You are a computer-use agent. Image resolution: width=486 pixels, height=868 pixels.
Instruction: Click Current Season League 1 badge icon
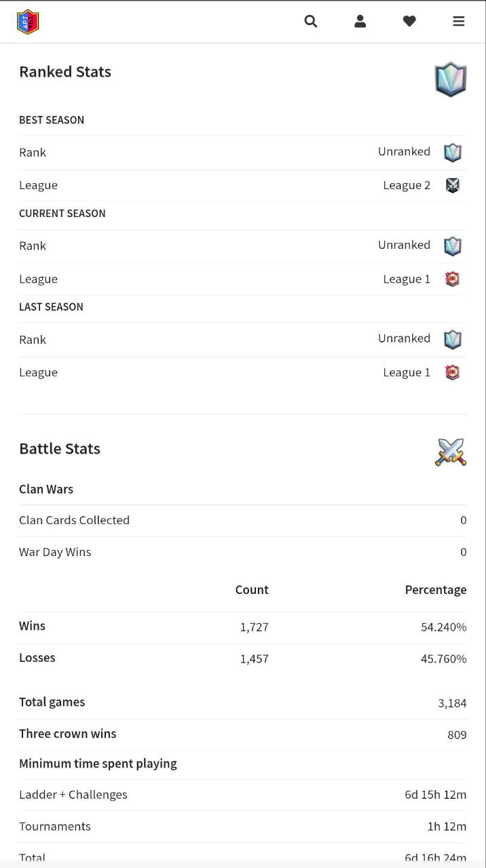(453, 279)
